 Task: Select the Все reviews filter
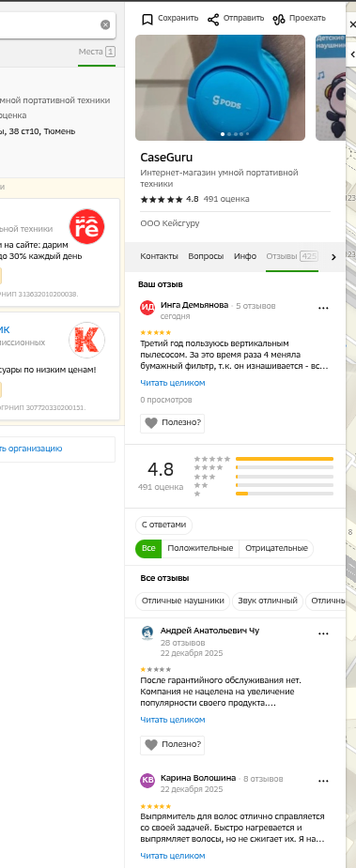[x=148, y=549]
